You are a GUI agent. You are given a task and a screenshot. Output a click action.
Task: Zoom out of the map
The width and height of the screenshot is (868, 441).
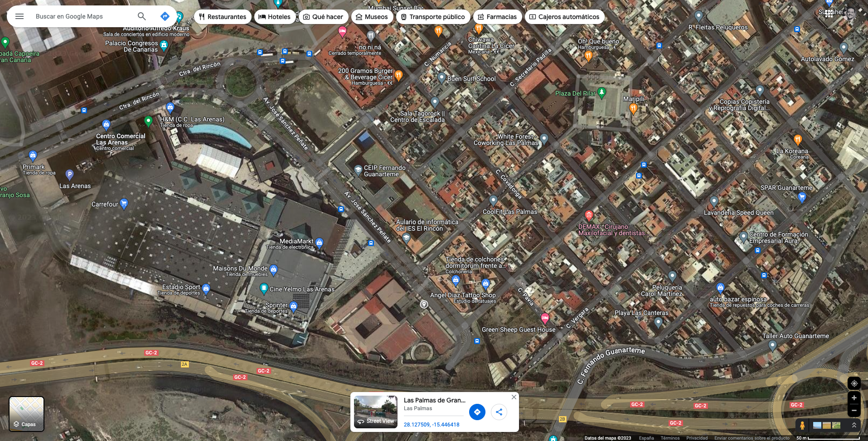854,411
